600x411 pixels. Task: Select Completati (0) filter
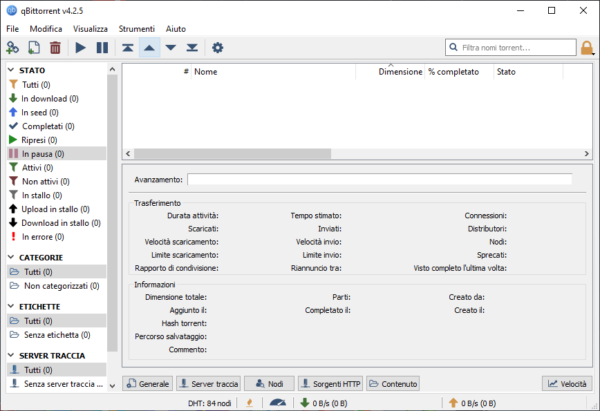point(57,126)
